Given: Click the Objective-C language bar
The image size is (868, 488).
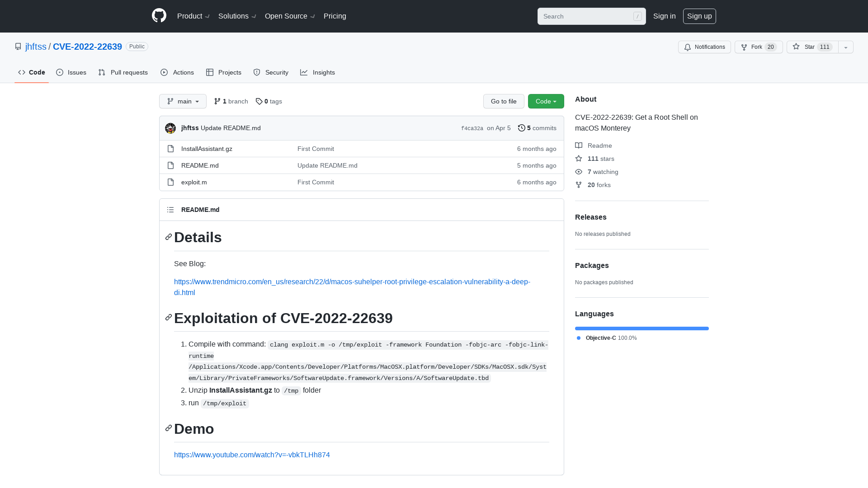Looking at the screenshot, I should (642, 328).
